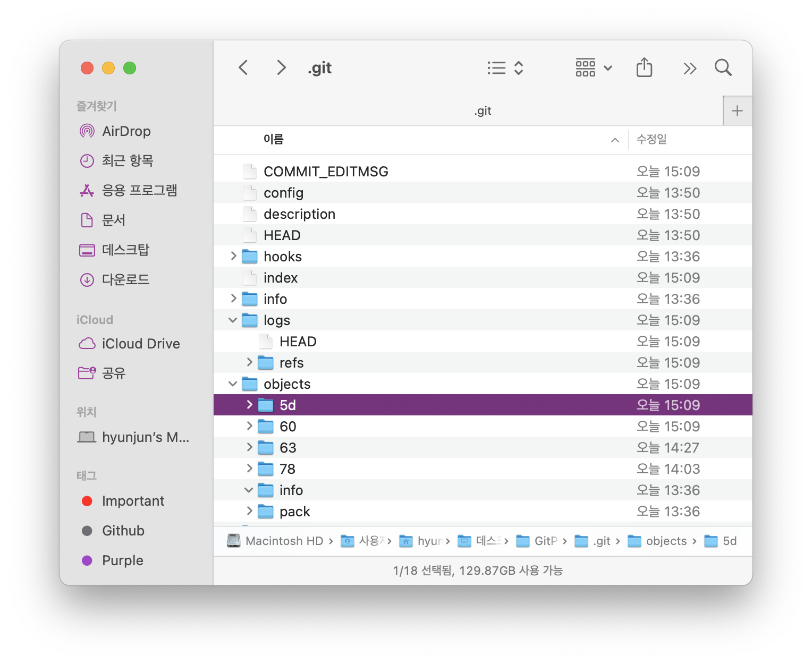Open the group-by grid dropdown
812x664 pixels.
(x=594, y=68)
